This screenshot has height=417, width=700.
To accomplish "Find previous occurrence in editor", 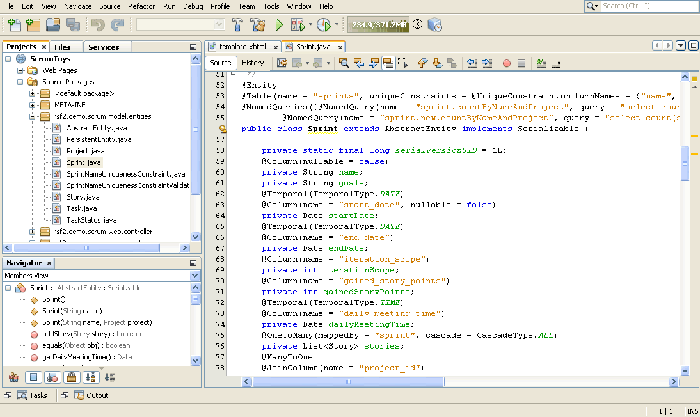I will click(x=358, y=63).
